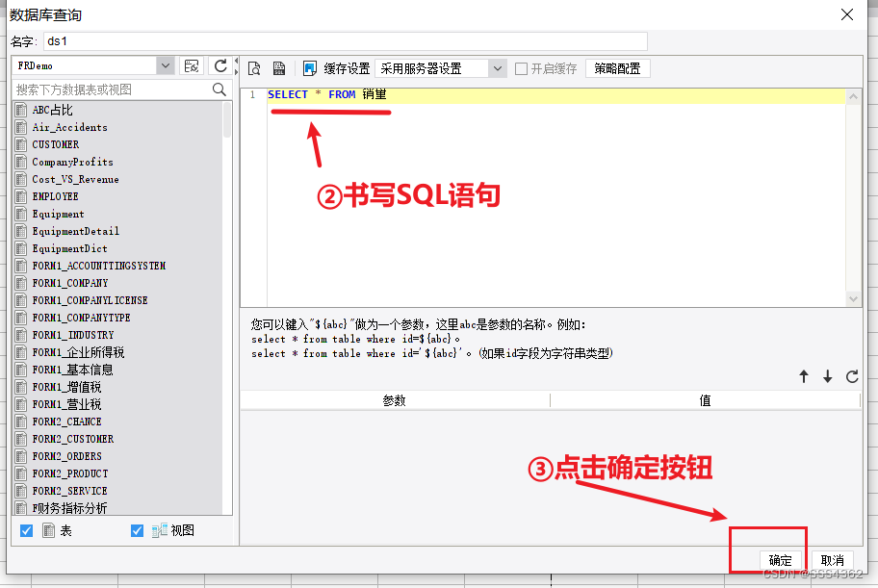The image size is (878, 588).
Task: Enable the 开启缓存 checkbox
Action: point(522,69)
